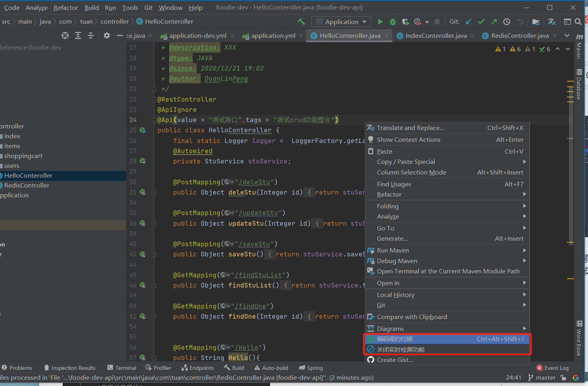Switch to RedisController.java tab
This screenshot has width=588, height=386.
click(x=520, y=36)
